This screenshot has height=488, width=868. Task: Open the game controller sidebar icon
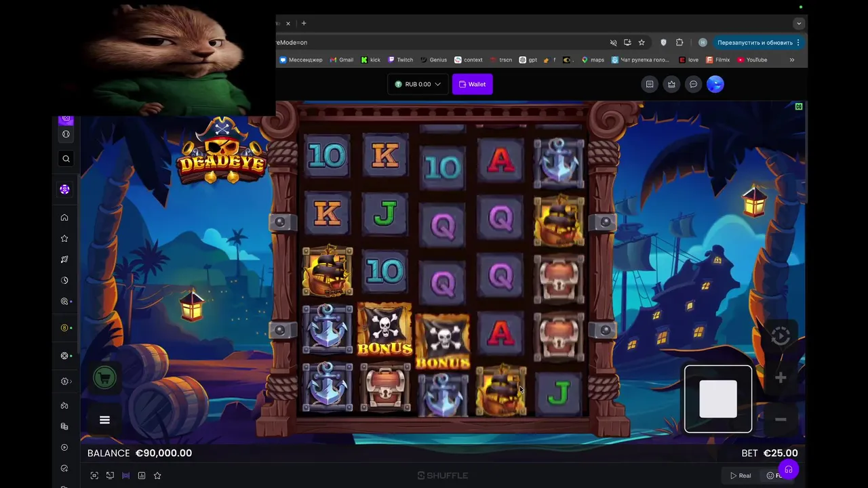pos(64,406)
